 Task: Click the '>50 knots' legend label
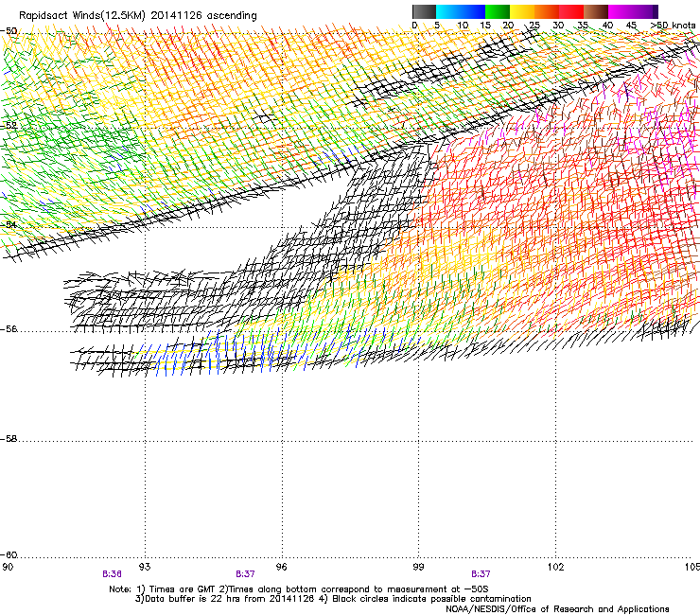point(673,26)
